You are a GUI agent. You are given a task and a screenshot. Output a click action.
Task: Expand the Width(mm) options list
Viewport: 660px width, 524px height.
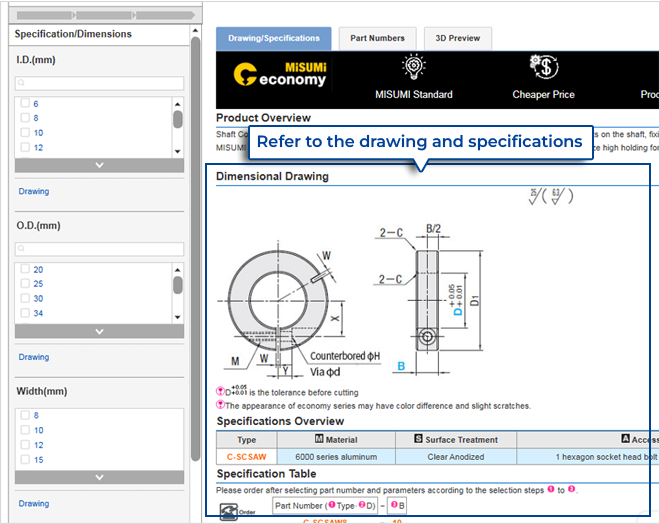tap(98, 478)
